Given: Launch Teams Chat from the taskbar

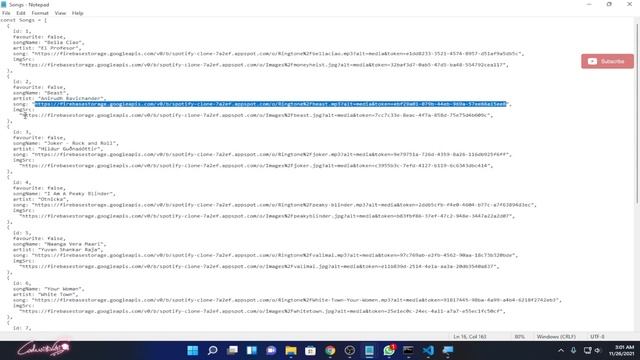Looking at the screenshot, I should [x=271, y=350].
